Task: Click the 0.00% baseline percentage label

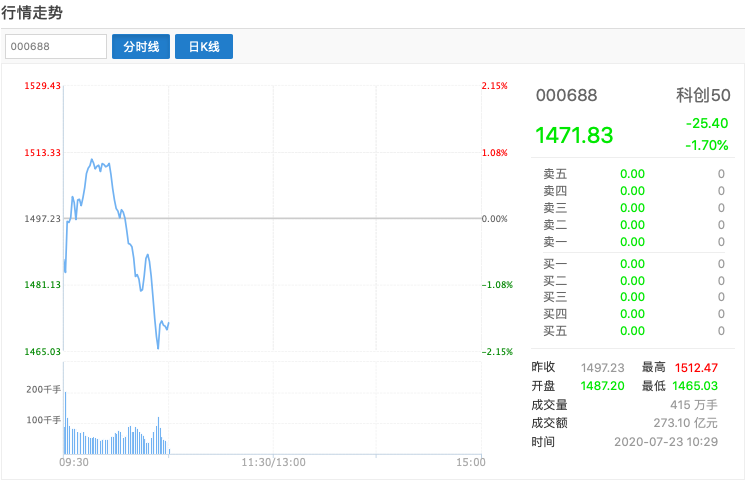Action: [x=495, y=218]
